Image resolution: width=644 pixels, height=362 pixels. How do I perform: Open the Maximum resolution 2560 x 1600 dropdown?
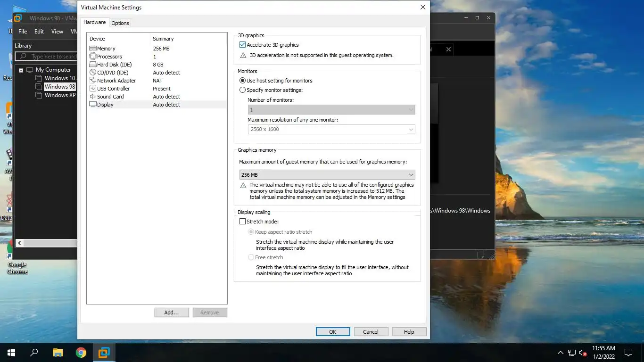331,129
